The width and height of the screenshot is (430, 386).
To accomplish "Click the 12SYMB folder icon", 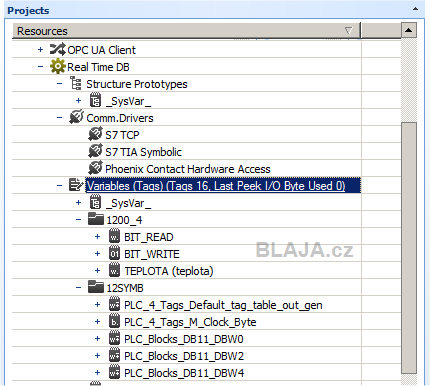I will pos(96,287).
